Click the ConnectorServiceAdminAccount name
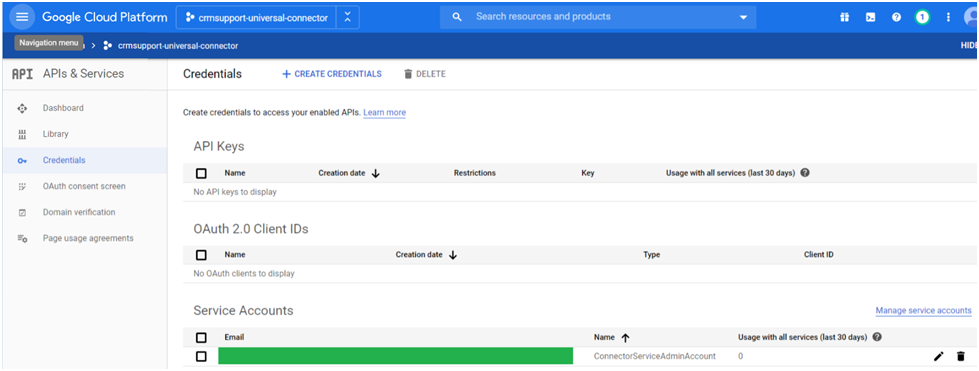Viewport: 979px width, 371px height. click(654, 356)
